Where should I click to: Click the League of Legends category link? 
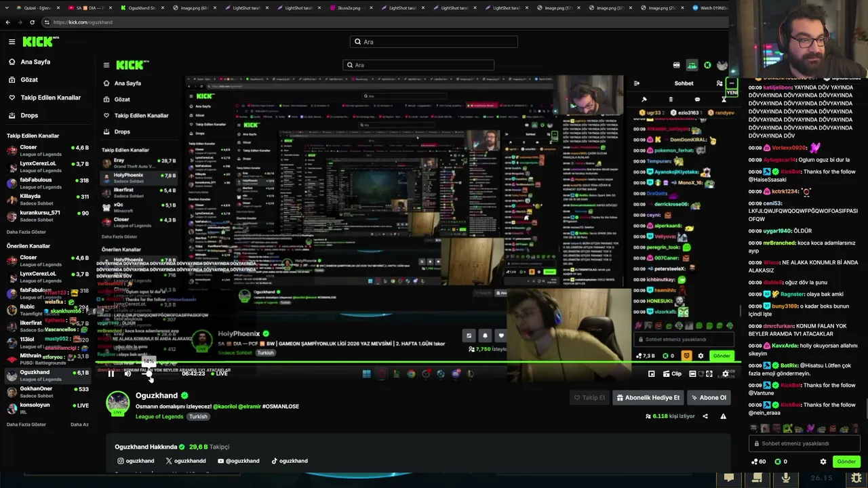pos(159,417)
